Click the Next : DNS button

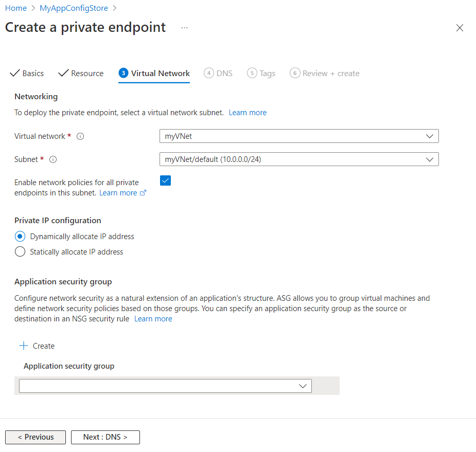pyautogui.click(x=105, y=437)
